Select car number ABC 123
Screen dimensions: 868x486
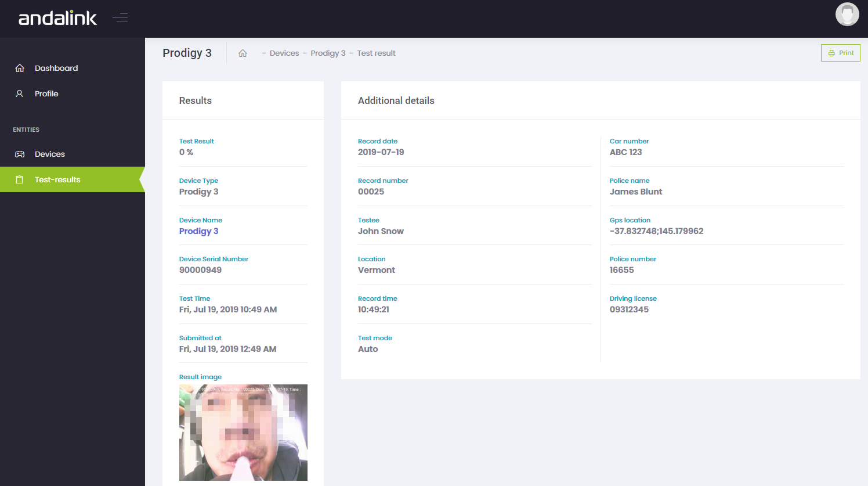626,152
